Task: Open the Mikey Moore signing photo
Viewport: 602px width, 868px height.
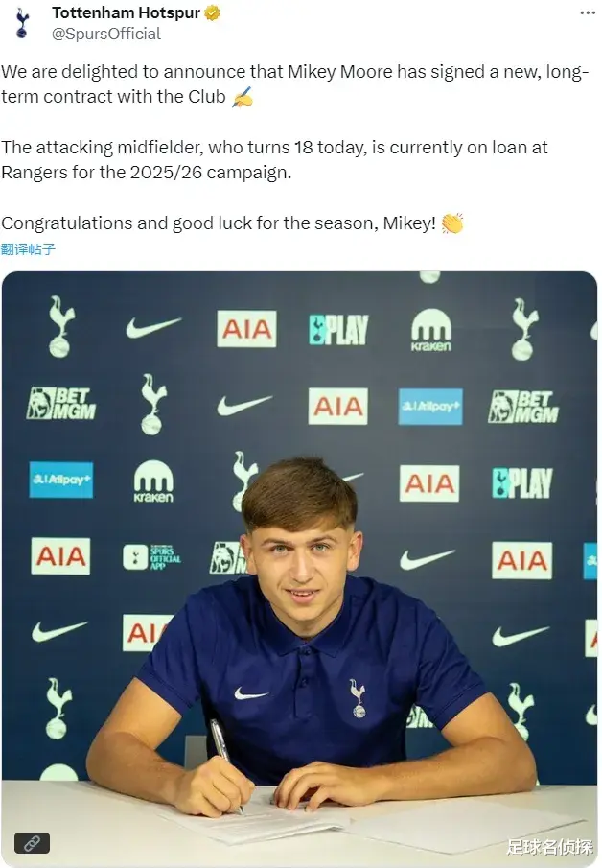Action: (299, 569)
